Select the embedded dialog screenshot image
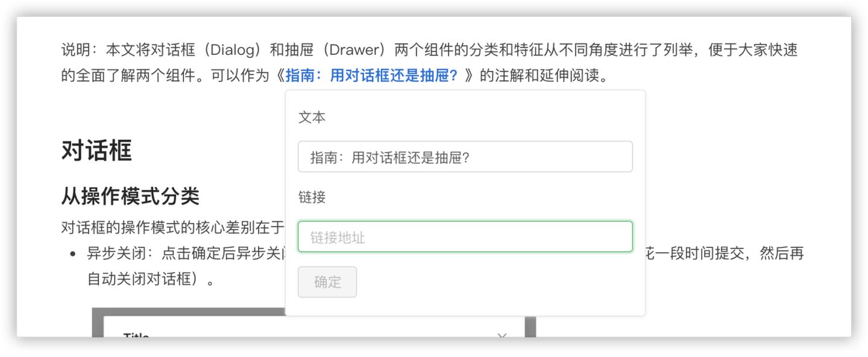The width and height of the screenshot is (868, 357). (313, 323)
